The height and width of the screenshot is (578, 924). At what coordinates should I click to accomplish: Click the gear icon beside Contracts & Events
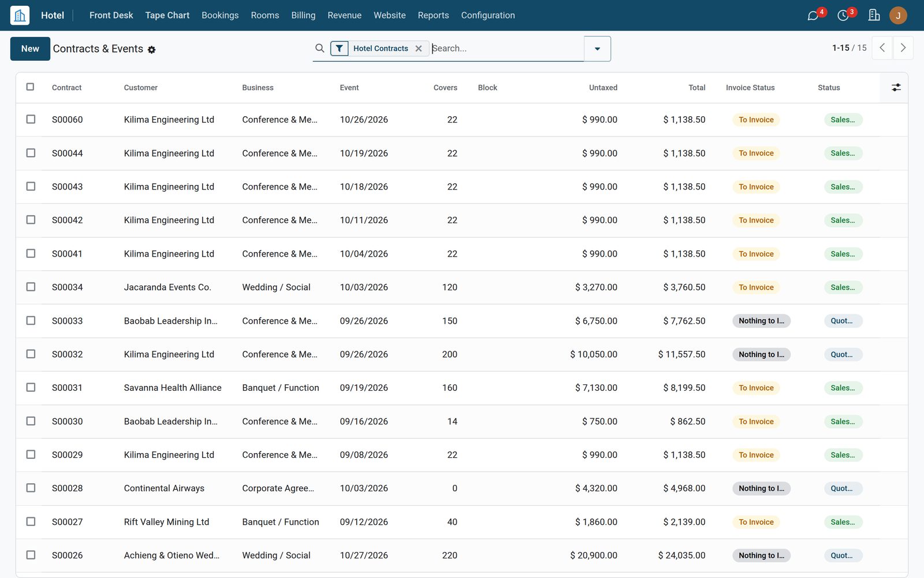pos(152,50)
